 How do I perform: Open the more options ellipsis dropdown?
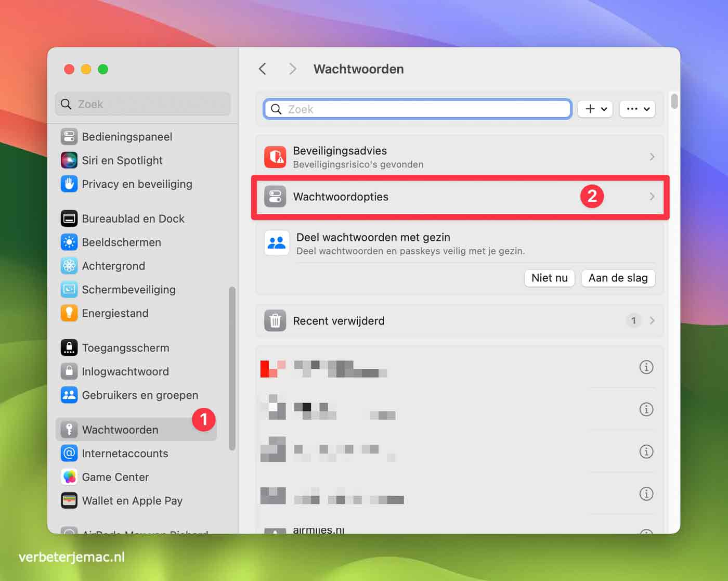tap(637, 109)
